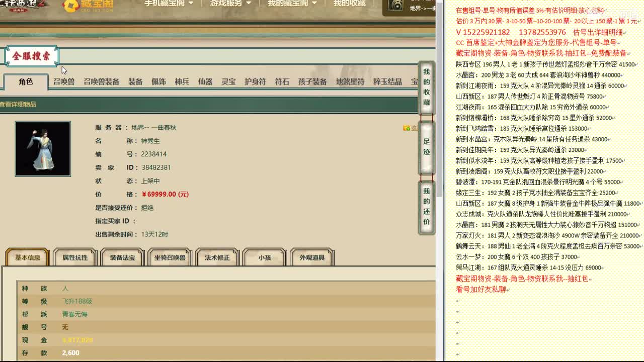Screen dimensions: 644x362
Task: Click the favorite (收藏) folder star icon
Action: click(407, 128)
